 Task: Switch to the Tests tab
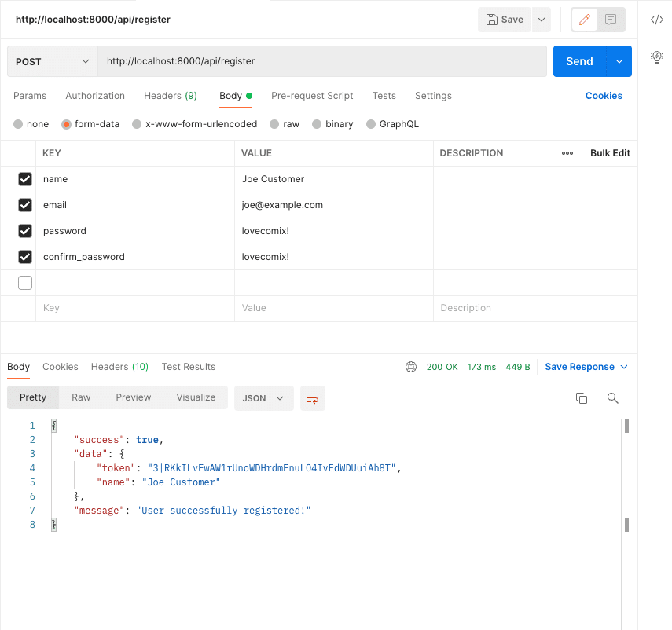(384, 96)
